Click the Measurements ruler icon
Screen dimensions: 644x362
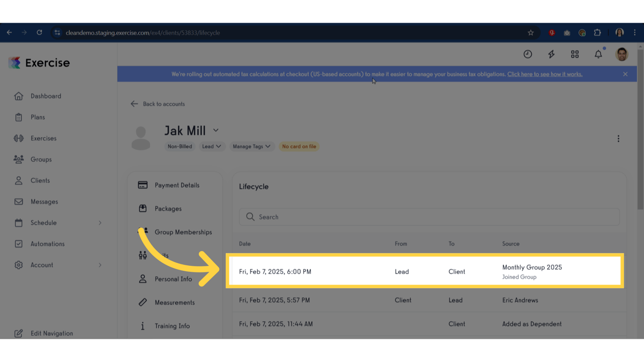pyautogui.click(x=143, y=303)
